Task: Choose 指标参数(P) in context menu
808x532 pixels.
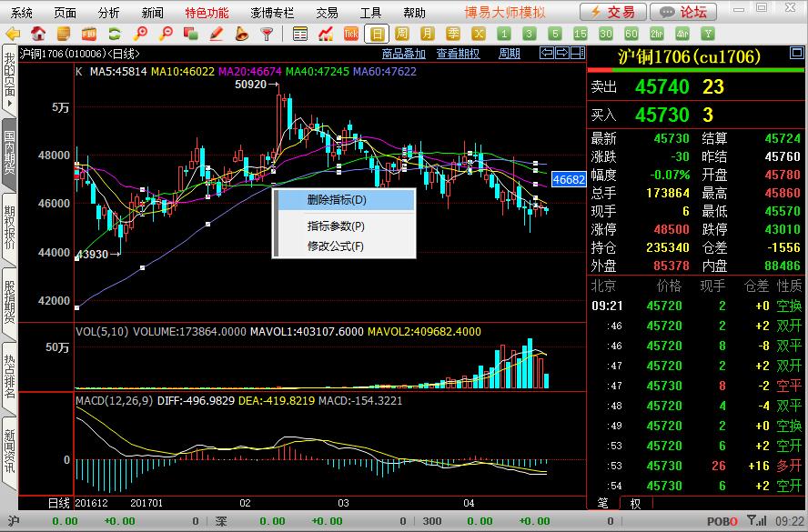Action: [x=336, y=226]
